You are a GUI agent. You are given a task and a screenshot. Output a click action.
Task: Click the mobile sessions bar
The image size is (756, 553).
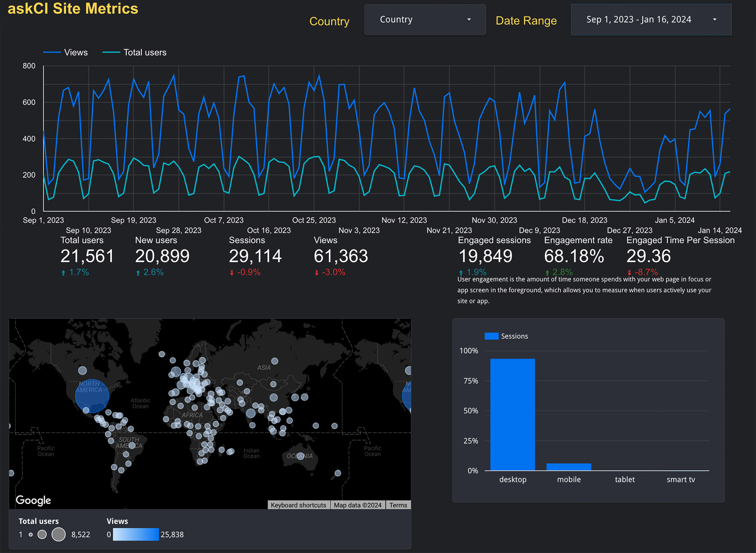[x=569, y=467]
